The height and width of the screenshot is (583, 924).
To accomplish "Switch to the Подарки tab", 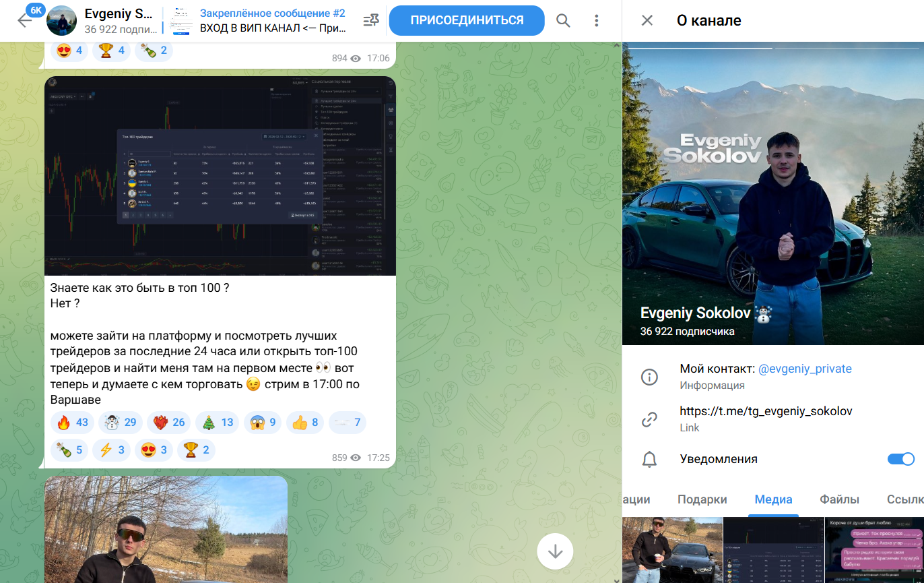I will pos(702,499).
